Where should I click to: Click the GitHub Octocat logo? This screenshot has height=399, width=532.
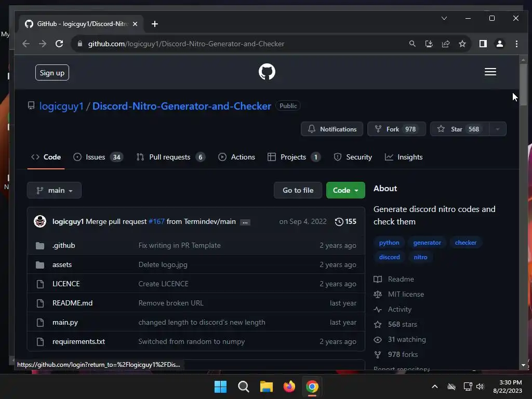click(267, 72)
